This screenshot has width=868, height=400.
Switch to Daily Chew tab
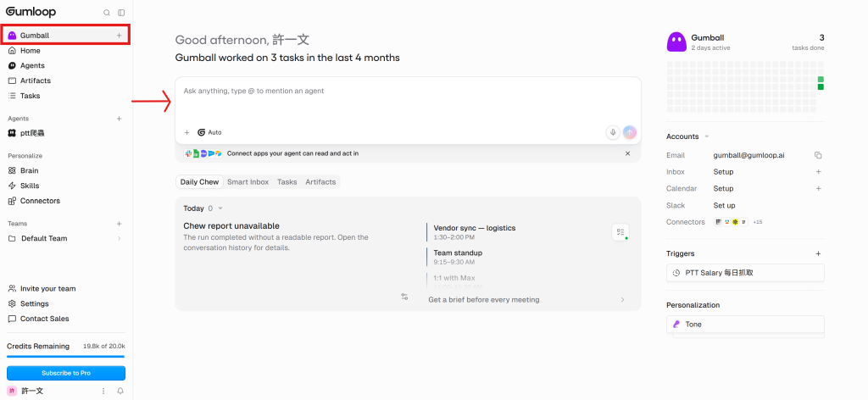[199, 182]
